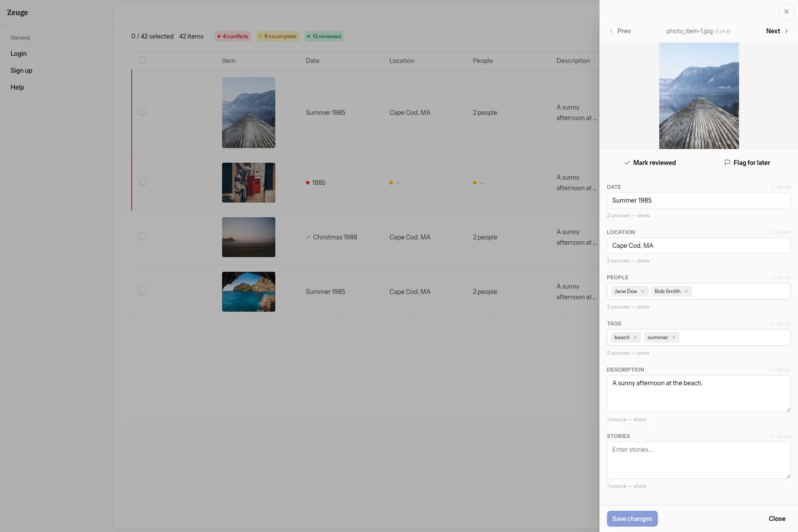Flag this photo for later

click(x=747, y=163)
